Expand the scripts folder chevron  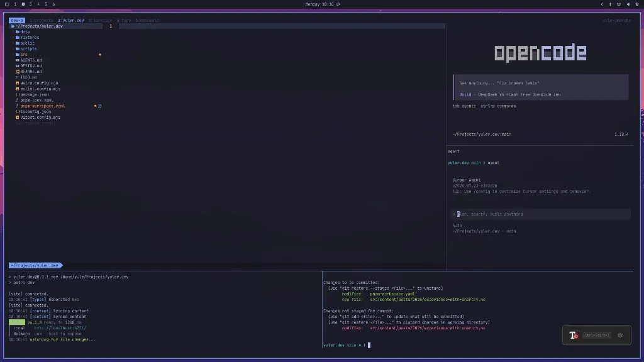[13, 49]
